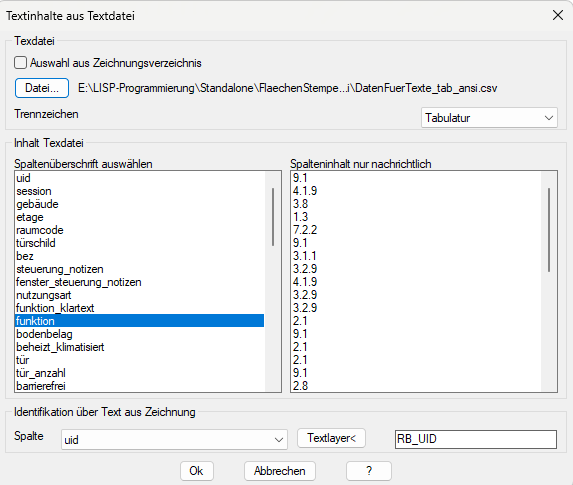
Task: Click the Spalteninhalt list scrollbar thumb
Action: pyautogui.click(x=549, y=230)
